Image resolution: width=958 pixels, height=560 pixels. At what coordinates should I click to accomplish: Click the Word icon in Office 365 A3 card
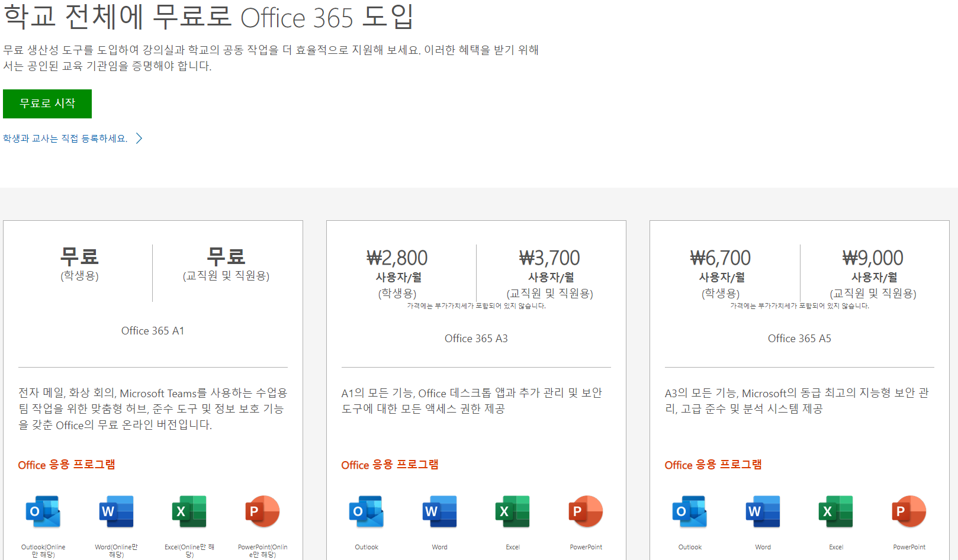pyautogui.click(x=440, y=511)
